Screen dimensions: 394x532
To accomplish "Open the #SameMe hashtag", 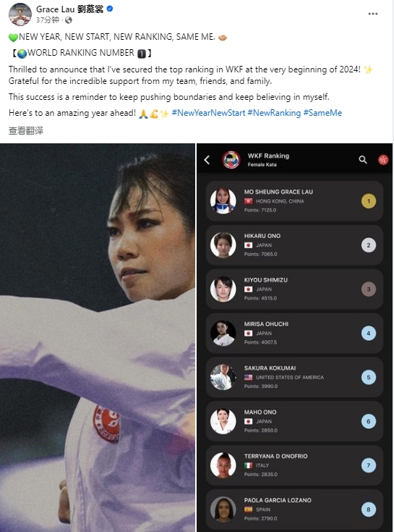I will click(322, 113).
